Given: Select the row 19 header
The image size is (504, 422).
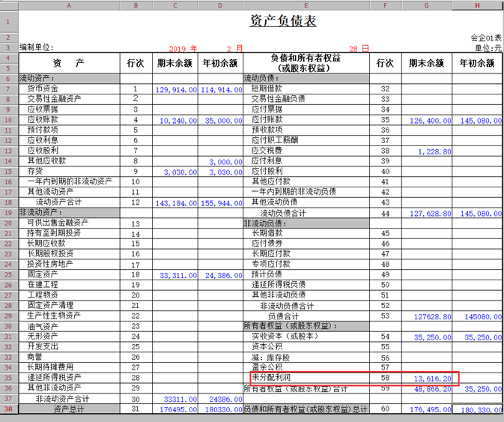Looking at the screenshot, I should (x=8, y=213).
